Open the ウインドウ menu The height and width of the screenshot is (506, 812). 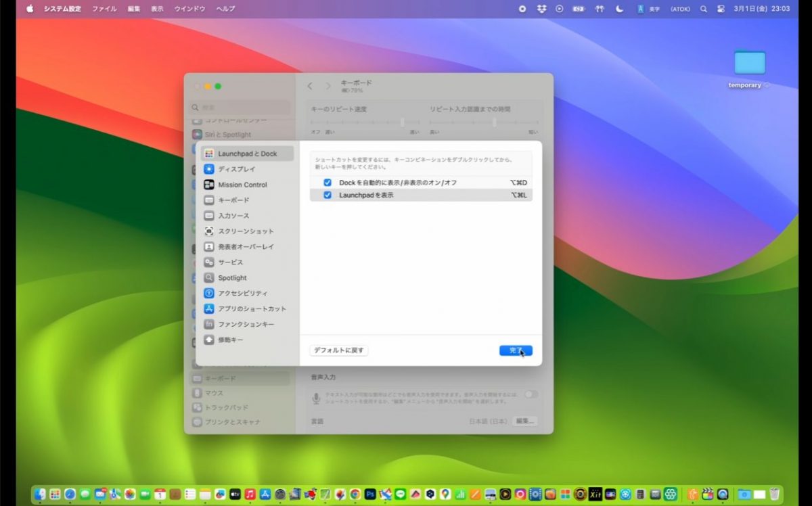190,9
